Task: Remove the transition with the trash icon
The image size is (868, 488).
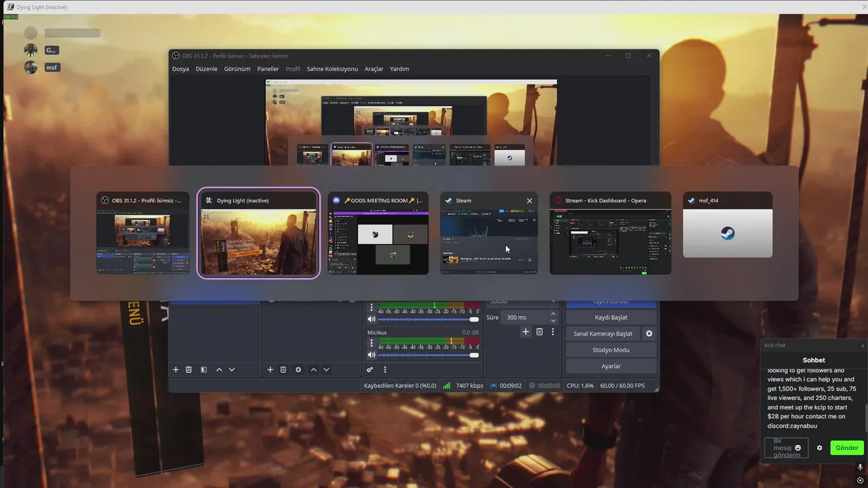Action: 540,331
